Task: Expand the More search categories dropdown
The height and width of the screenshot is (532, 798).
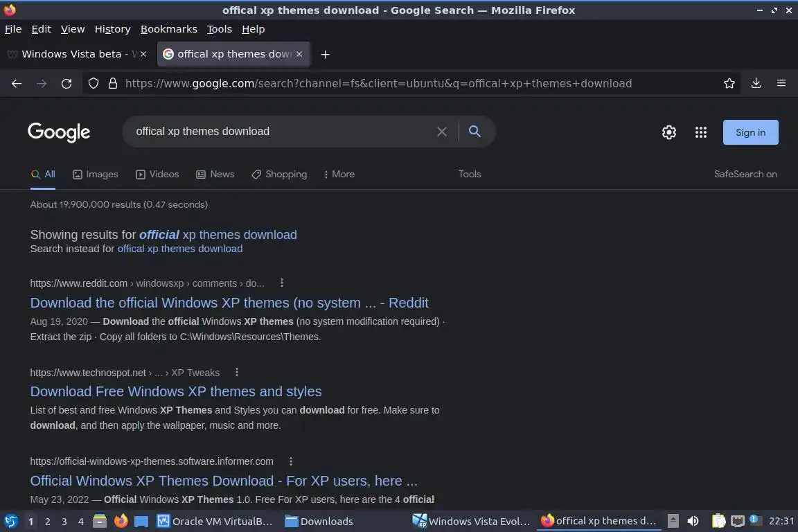Action: point(339,174)
